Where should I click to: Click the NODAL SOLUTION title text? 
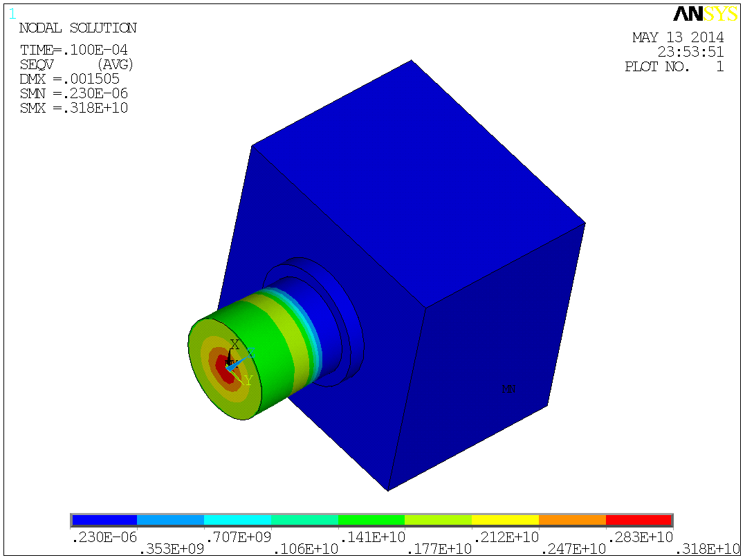click(x=78, y=28)
